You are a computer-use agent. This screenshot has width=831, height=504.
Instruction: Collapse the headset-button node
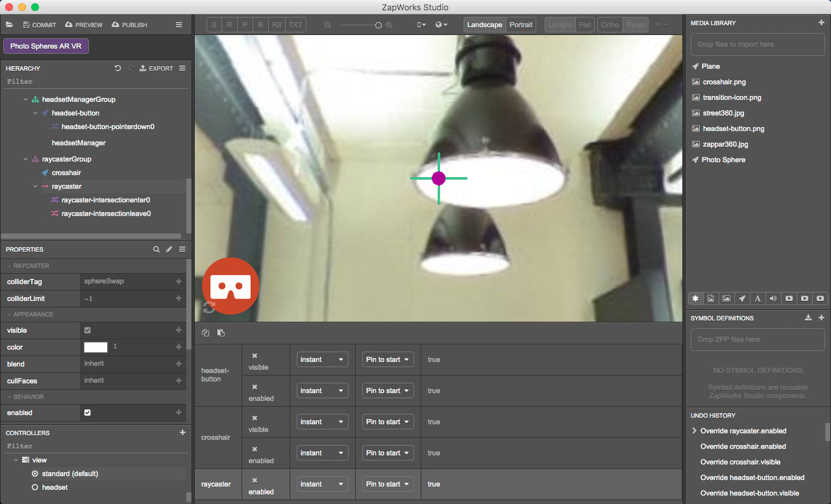35,113
